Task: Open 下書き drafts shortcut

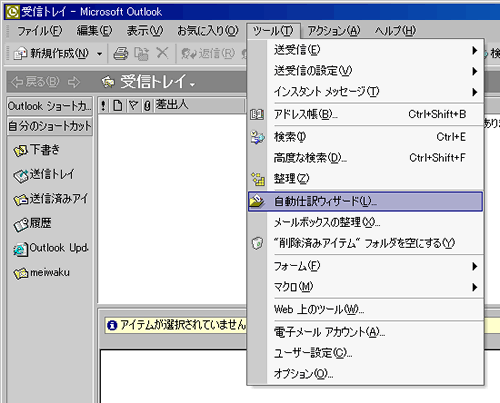Action: 37,150
